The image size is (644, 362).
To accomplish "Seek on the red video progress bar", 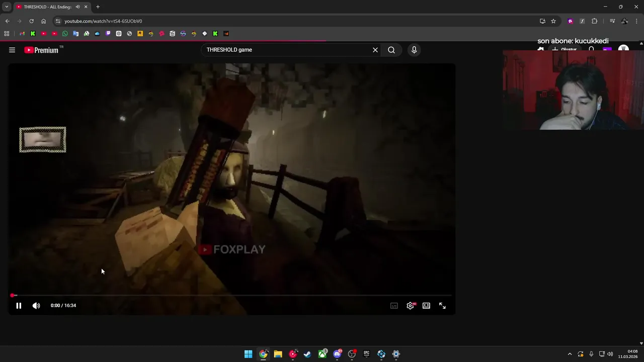I will tap(231, 296).
